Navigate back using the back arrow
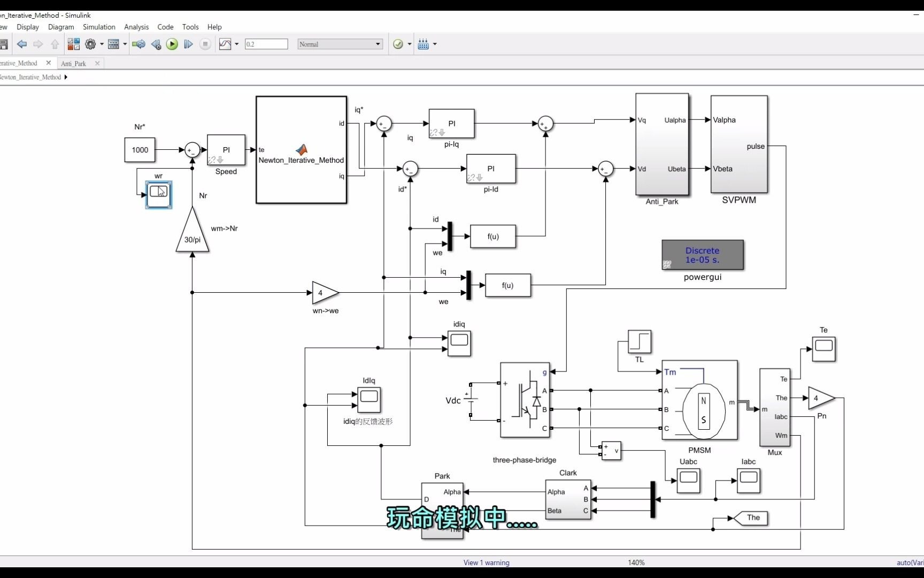The height and width of the screenshot is (578, 924). pos(21,44)
